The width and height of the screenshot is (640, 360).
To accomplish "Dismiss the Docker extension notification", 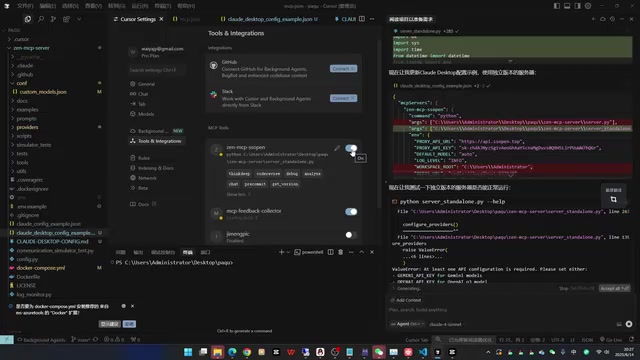I will click(132, 306).
